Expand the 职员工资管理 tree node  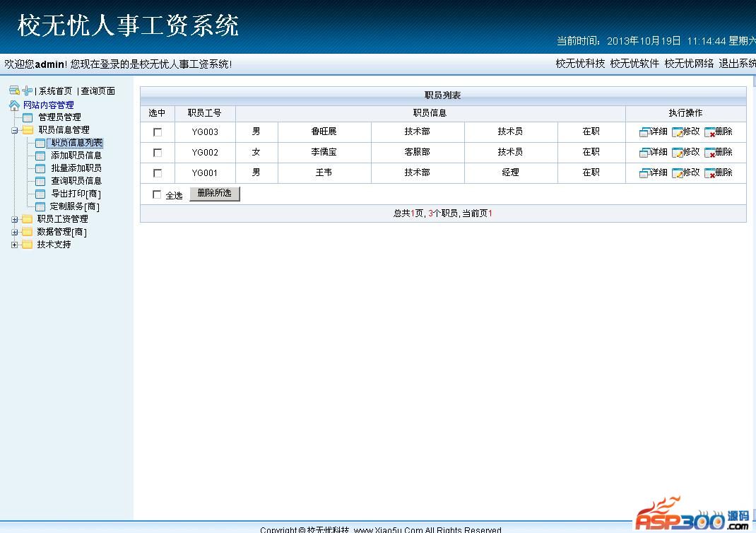14,219
